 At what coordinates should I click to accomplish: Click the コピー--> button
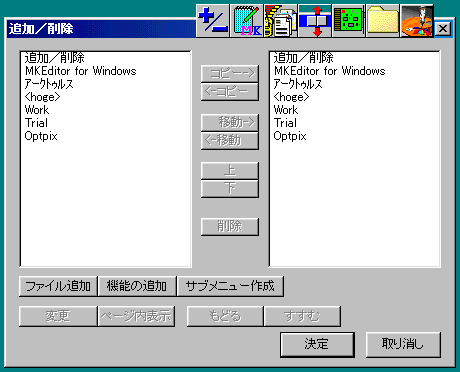click(230, 74)
